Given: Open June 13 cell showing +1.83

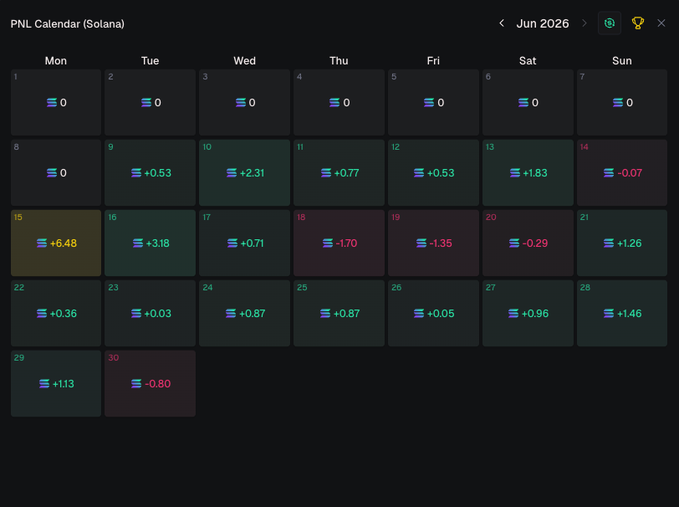Looking at the screenshot, I should click(527, 173).
